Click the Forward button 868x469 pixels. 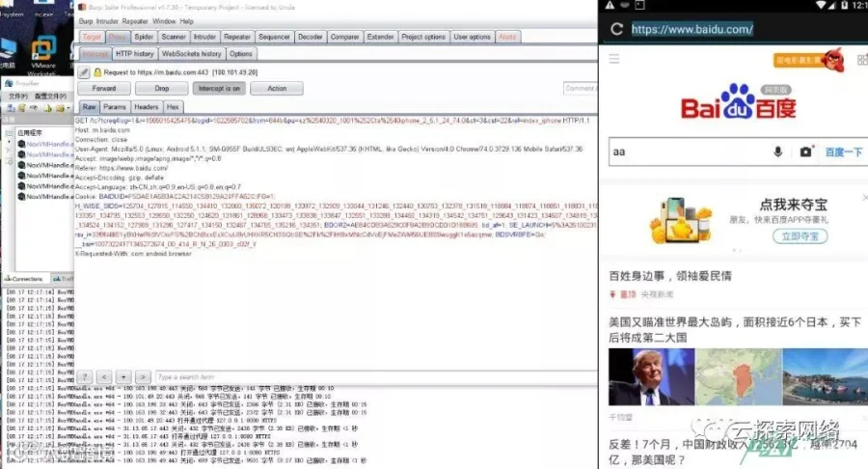click(104, 88)
